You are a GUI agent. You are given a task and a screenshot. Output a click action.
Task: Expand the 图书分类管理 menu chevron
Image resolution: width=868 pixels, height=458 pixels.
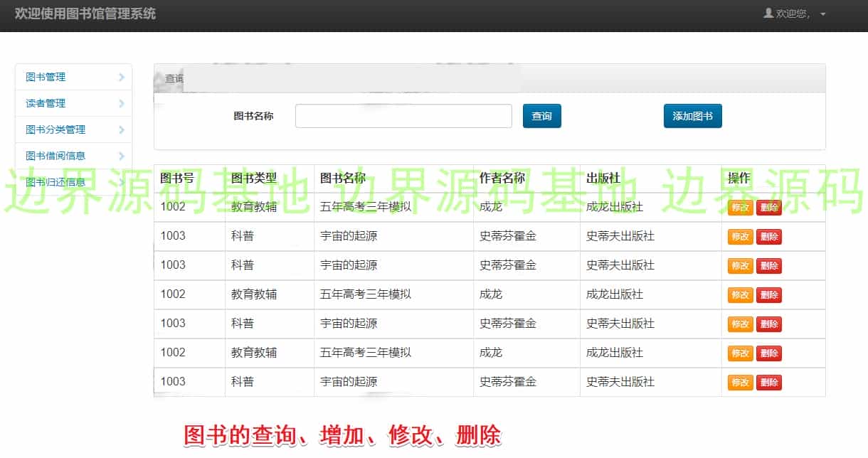(x=122, y=129)
